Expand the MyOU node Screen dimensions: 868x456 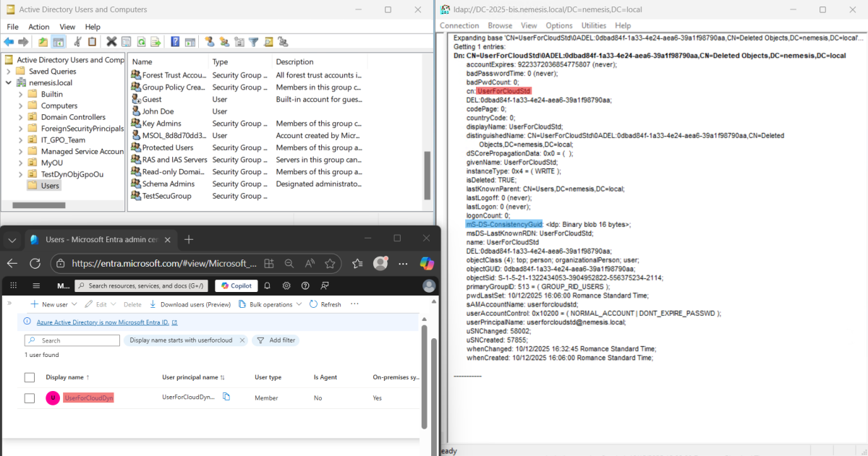click(20, 163)
